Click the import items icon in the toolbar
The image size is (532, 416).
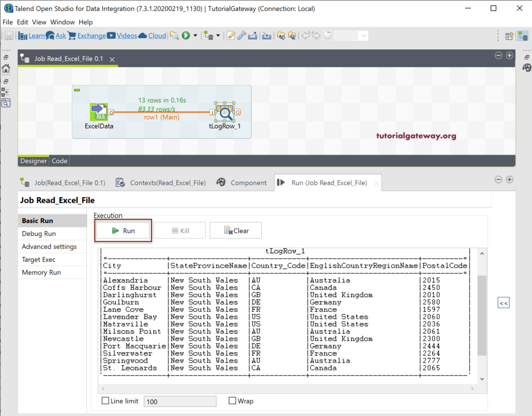tap(267, 36)
